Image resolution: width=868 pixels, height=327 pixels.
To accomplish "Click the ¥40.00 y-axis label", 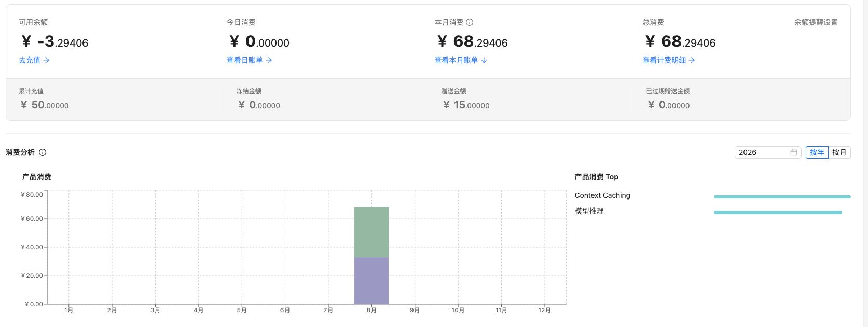I will [x=32, y=247].
